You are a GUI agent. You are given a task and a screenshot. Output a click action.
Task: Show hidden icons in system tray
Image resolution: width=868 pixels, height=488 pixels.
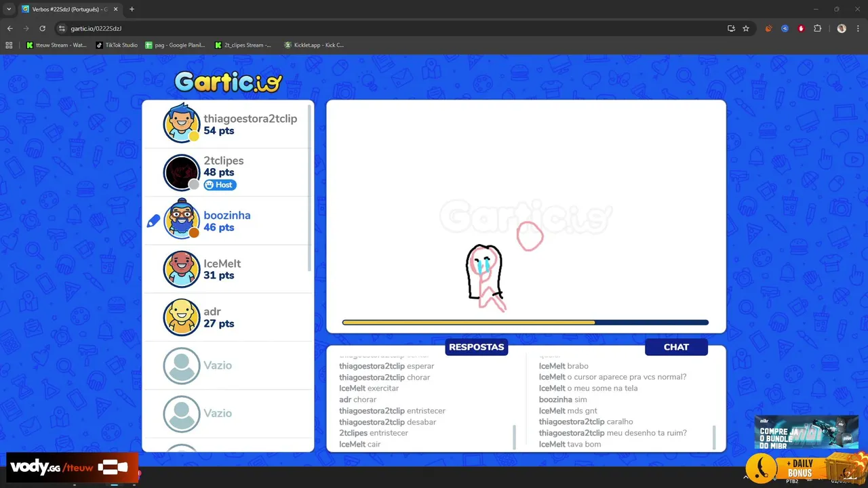(746, 477)
